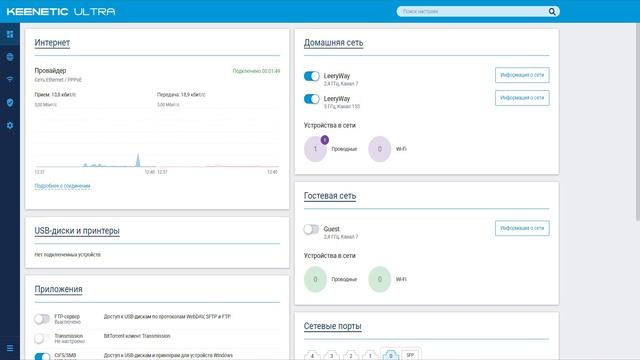Open the Интернет section heading
640x360 pixels.
point(52,42)
